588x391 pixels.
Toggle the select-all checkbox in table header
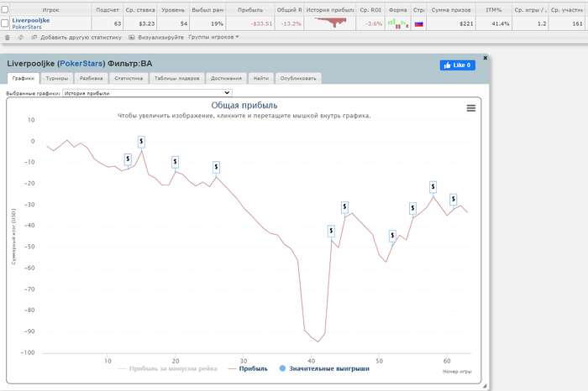pyautogui.click(x=5, y=10)
